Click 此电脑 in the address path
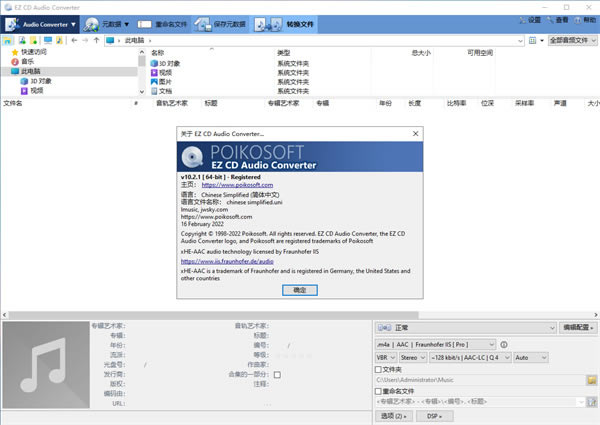The height and width of the screenshot is (425, 600). (134, 40)
